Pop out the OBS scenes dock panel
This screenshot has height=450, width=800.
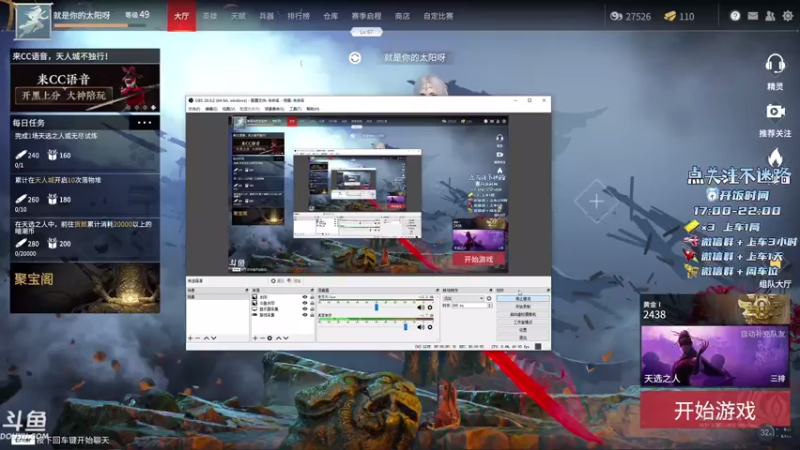pyautogui.click(x=246, y=290)
